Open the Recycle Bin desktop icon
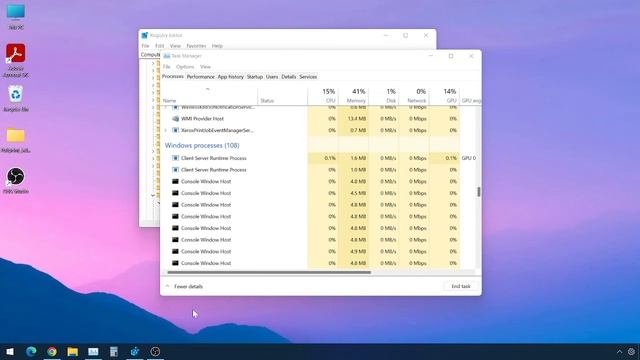The height and width of the screenshot is (360, 640). [16, 98]
